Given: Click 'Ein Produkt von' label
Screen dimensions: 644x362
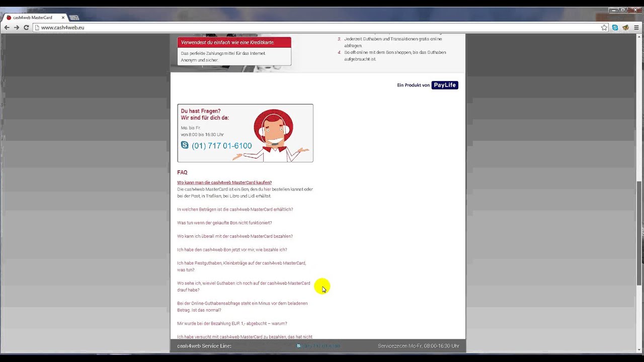Looking at the screenshot, I should (413, 85).
